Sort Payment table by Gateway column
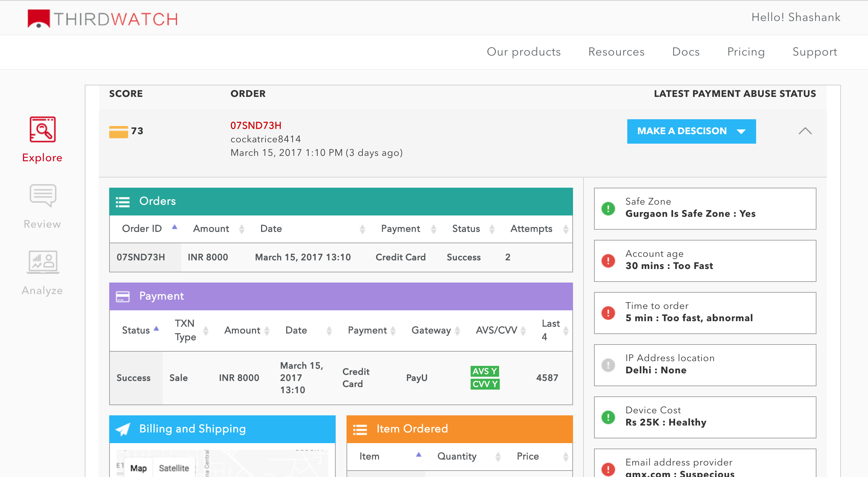Viewport: 868px width, 477px height. 431,330
